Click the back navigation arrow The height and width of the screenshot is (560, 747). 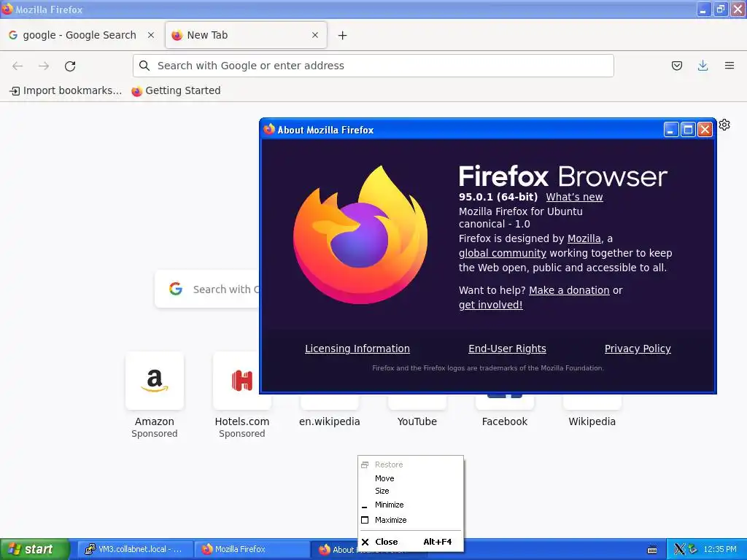[x=18, y=66]
